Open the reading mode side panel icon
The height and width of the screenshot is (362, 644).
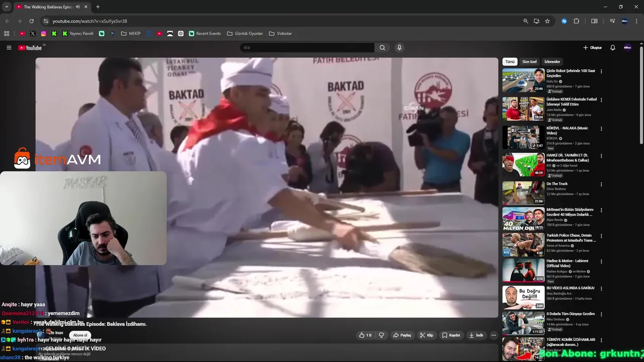(x=594, y=21)
